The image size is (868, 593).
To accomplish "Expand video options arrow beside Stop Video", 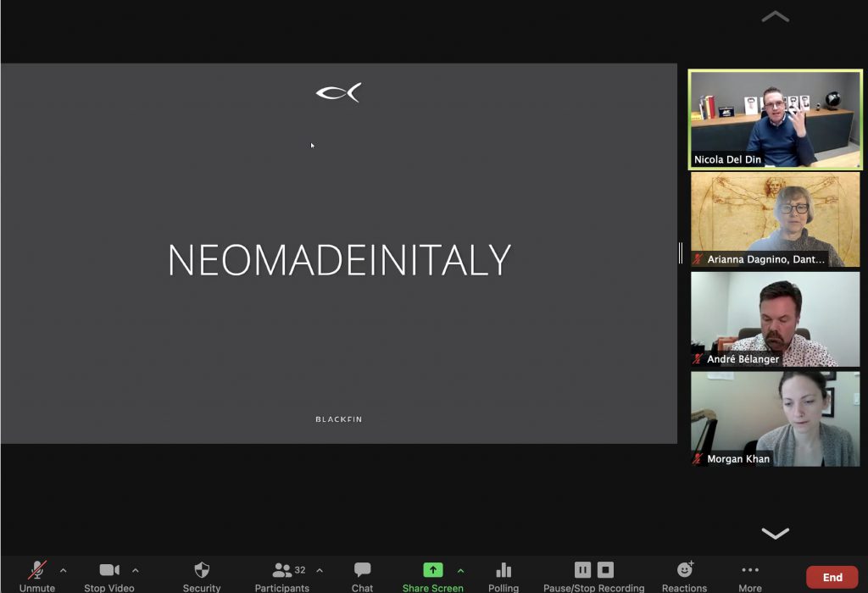I will 136,570.
